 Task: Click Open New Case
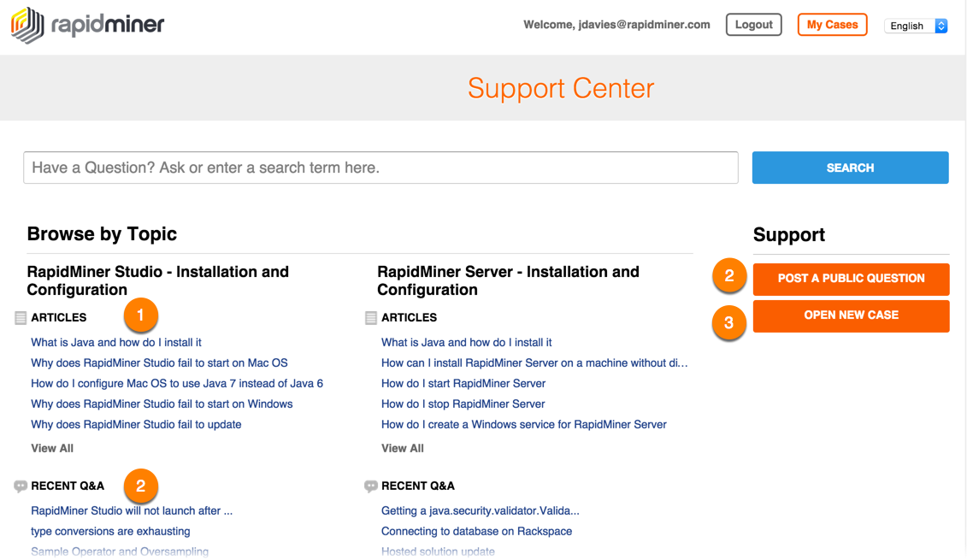851,315
